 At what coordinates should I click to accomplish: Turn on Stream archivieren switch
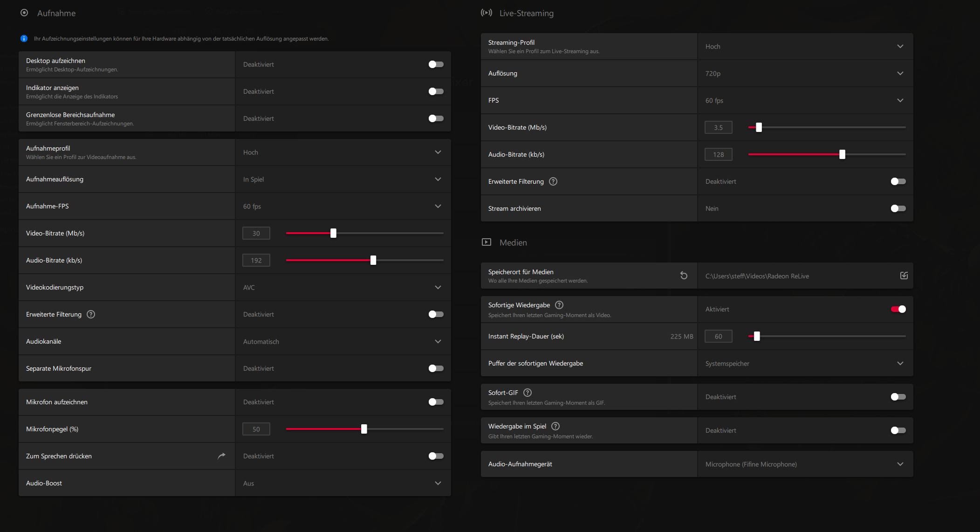point(898,208)
